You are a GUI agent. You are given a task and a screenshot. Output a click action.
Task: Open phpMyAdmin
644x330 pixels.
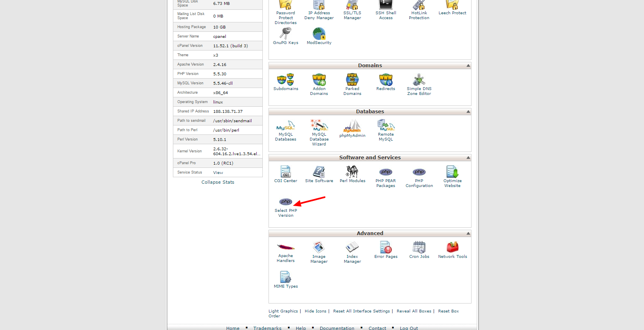352,126
